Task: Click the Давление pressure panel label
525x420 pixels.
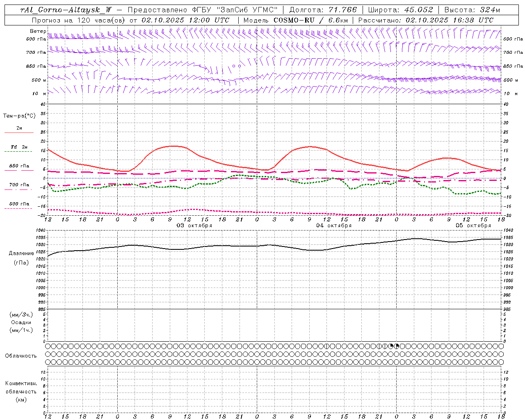Action: point(21,253)
